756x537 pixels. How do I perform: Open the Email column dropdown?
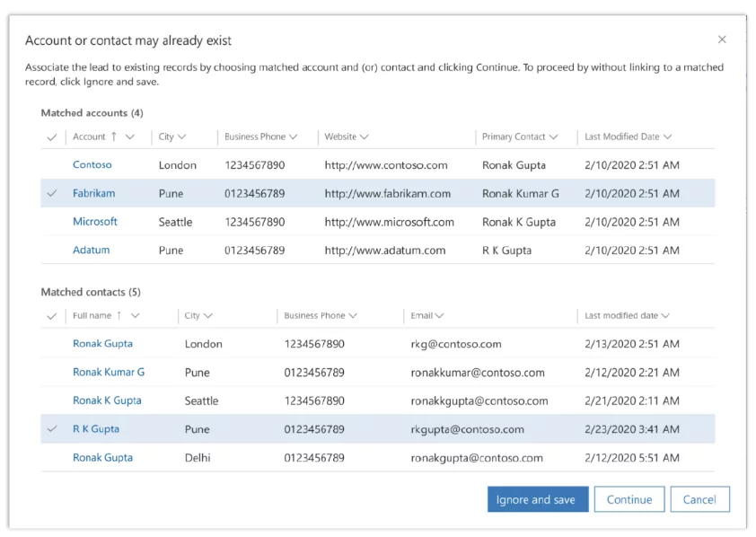click(x=439, y=316)
